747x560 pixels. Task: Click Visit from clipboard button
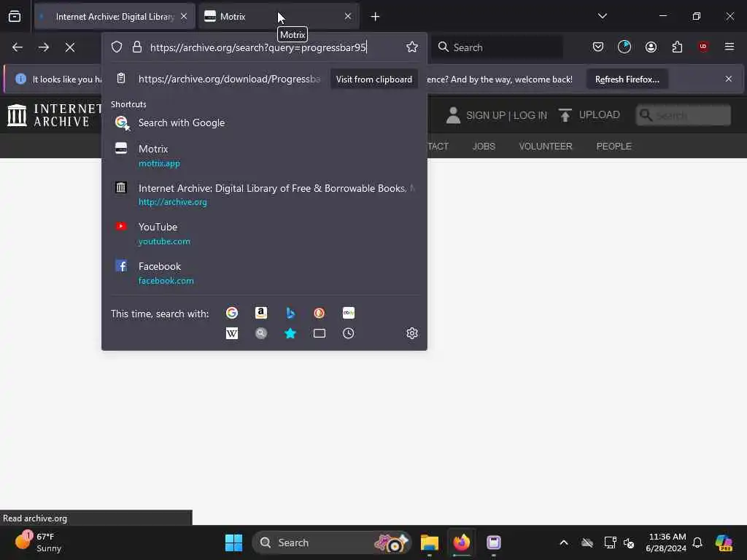[374, 79]
